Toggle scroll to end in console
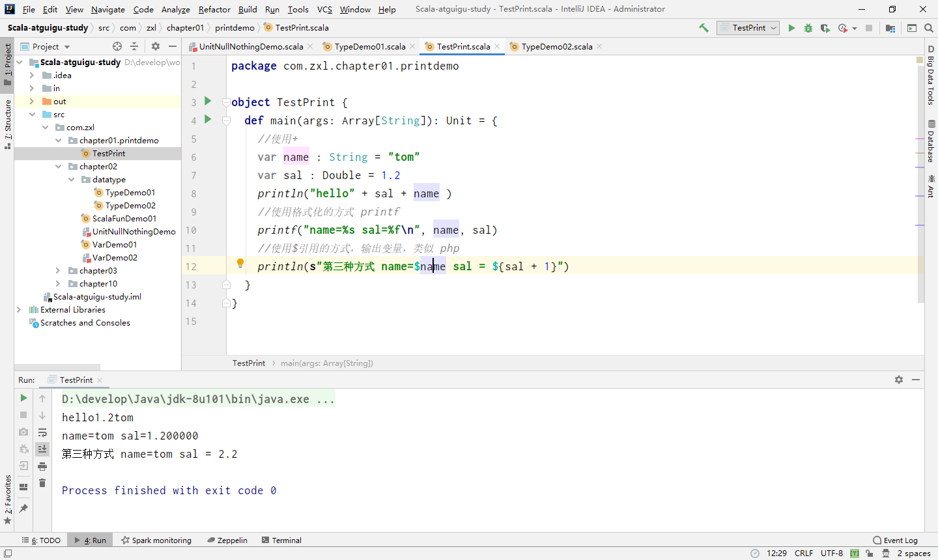This screenshot has width=938, height=560. pos(42,449)
